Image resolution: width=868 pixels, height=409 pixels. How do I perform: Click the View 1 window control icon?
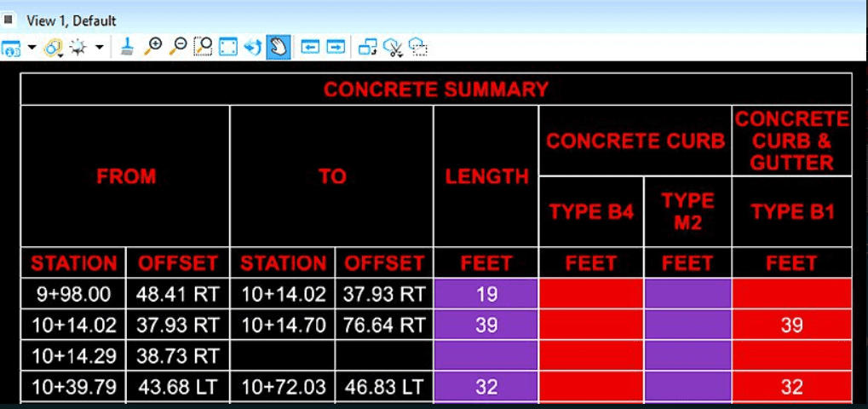tap(8, 20)
